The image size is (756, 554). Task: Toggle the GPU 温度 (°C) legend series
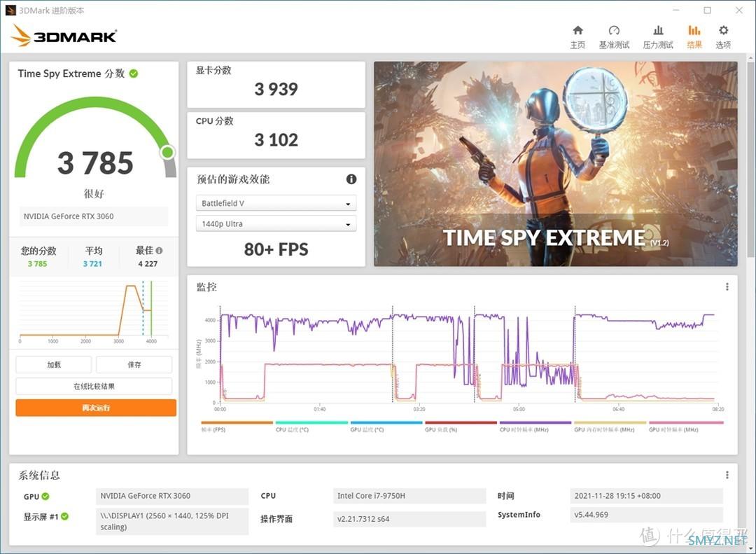(x=386, y=427)
